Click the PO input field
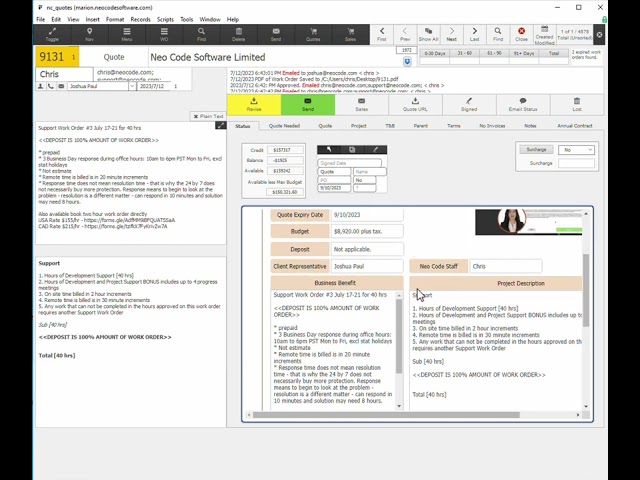The image size is (640, 480). pyautogui.click(x=334, y=180)
